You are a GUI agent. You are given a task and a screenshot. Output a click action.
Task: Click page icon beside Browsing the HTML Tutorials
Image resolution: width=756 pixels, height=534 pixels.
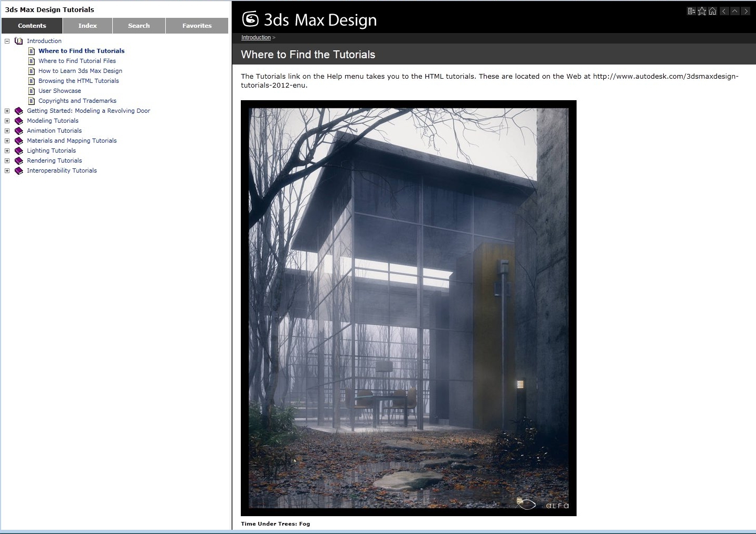coord(31,81)
